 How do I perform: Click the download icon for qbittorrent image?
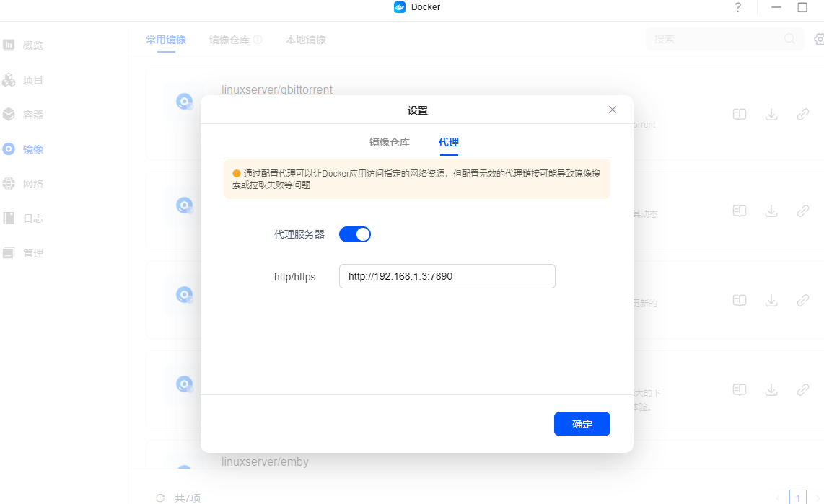point(771,115)
